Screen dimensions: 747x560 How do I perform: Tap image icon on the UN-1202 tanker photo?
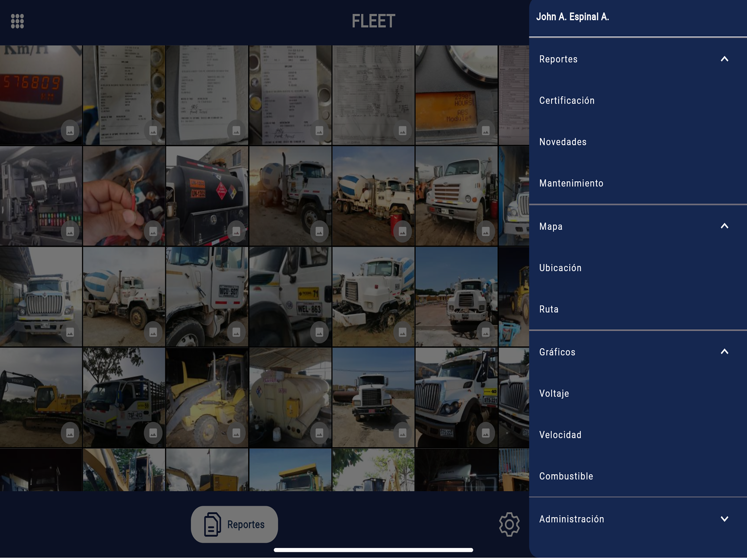(x=236, y=231)
